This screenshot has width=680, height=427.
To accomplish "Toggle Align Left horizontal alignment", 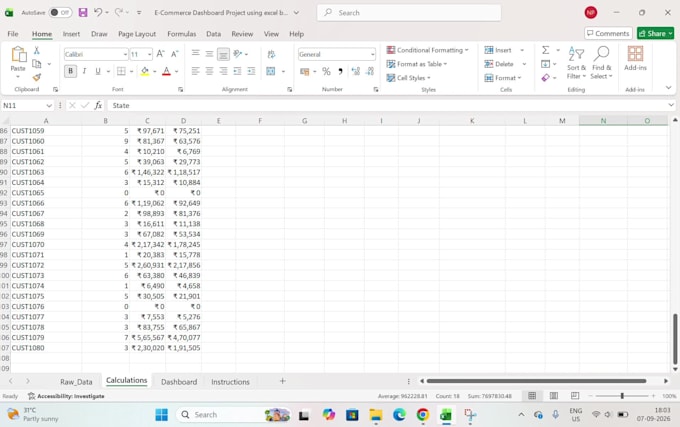I will point(196,71).
